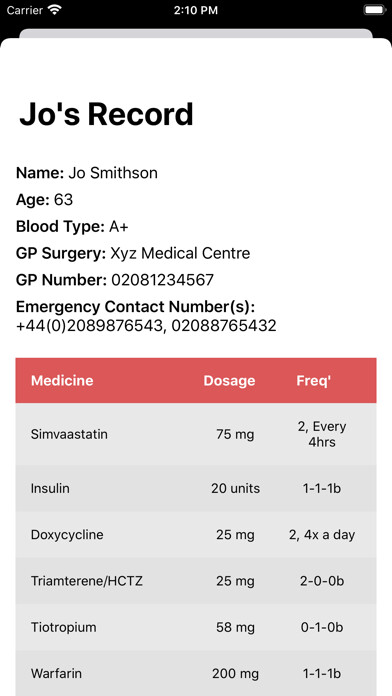Select the Insulin medicine row

tap(196, 488)
